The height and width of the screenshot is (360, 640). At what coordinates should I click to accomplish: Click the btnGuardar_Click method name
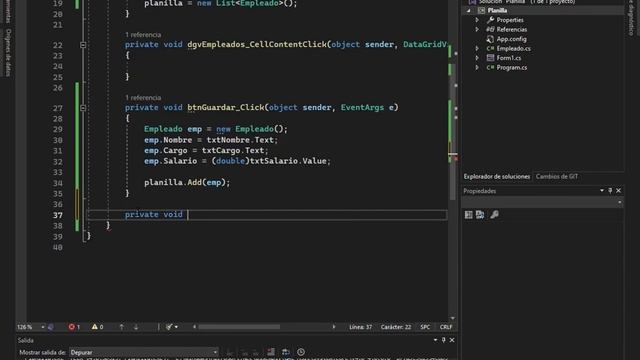[x=225, y=108]
